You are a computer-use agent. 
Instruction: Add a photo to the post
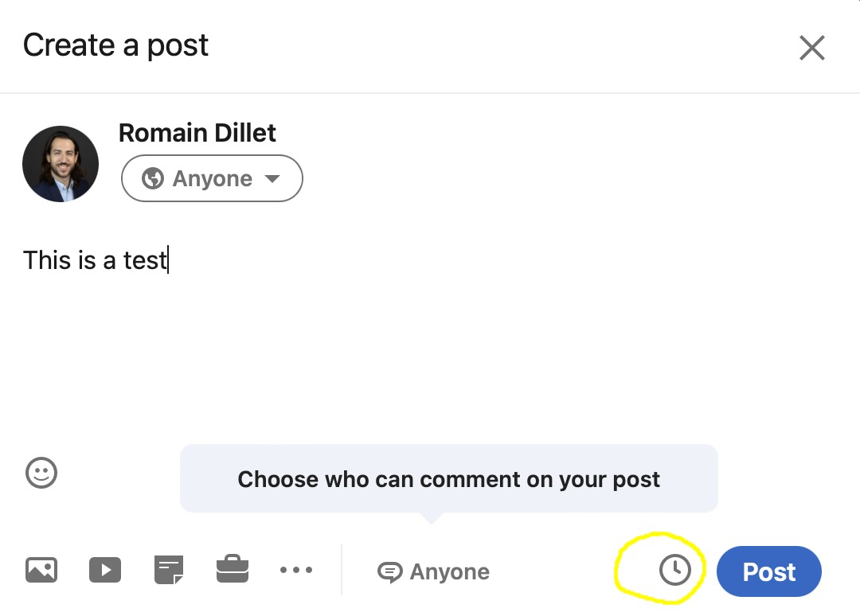[x=41, y=570]
